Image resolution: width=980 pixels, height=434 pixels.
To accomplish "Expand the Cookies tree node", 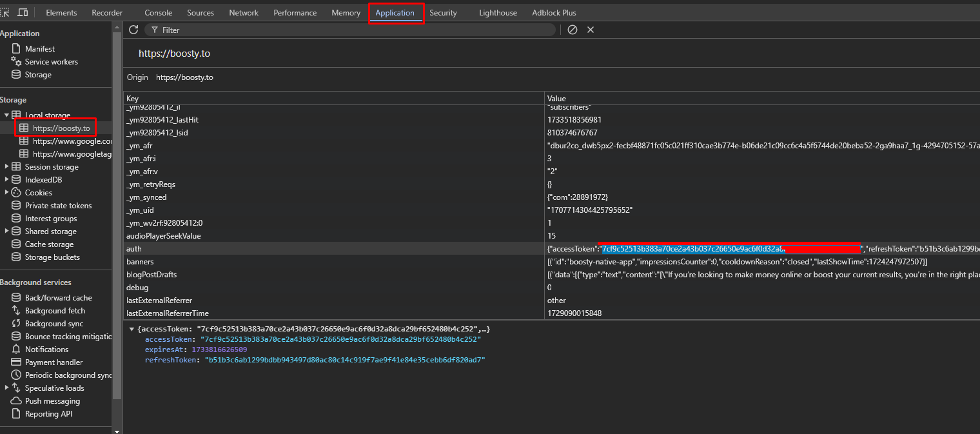I will [7, 193].
